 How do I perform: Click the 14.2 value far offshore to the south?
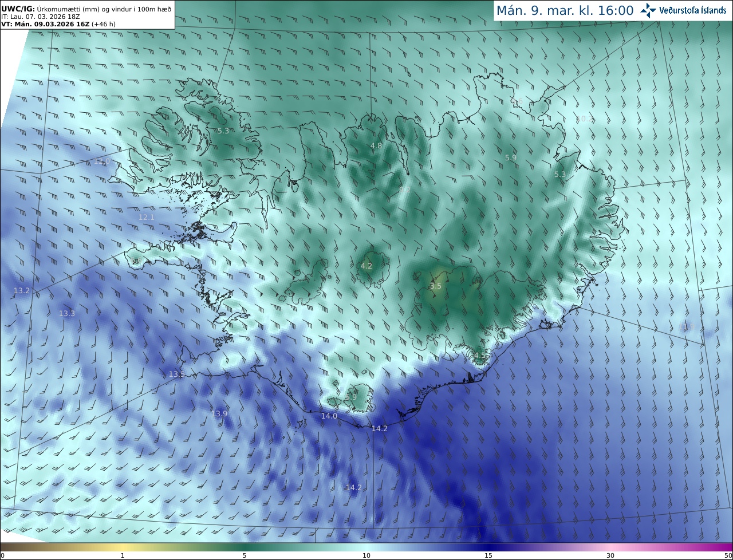(354, 487)
